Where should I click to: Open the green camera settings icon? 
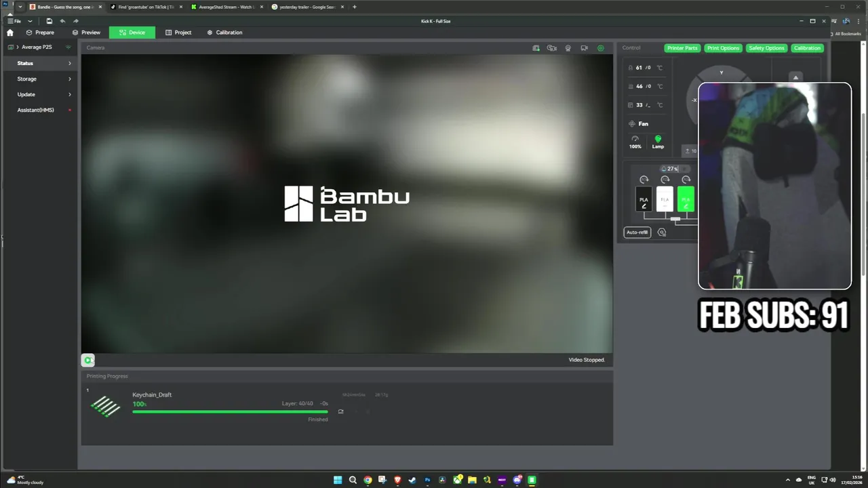point(601,48)
